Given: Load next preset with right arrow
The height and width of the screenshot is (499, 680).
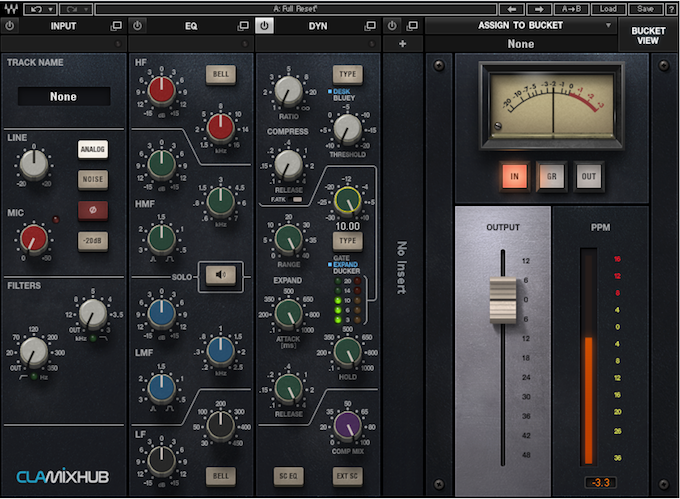Looking at the screenshot, I should tap(539, 9).
